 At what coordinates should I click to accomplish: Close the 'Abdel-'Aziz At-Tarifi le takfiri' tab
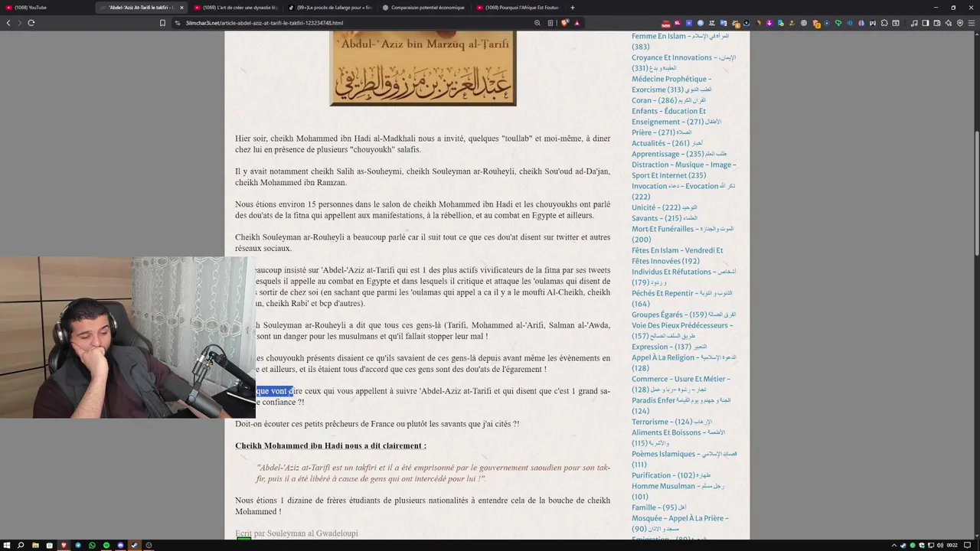point(181,8)
